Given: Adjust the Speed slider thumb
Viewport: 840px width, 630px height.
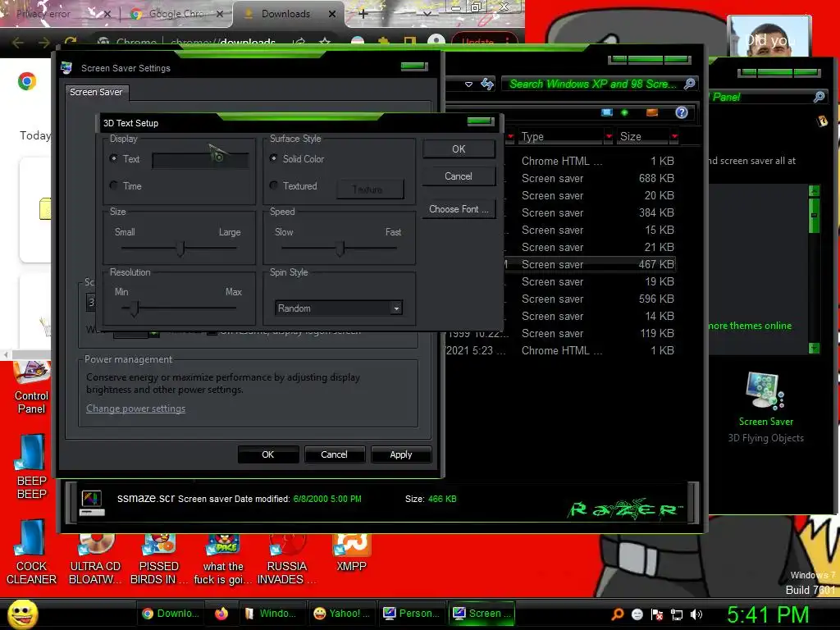Looking at the screenshot, I should tap(340, 249).
